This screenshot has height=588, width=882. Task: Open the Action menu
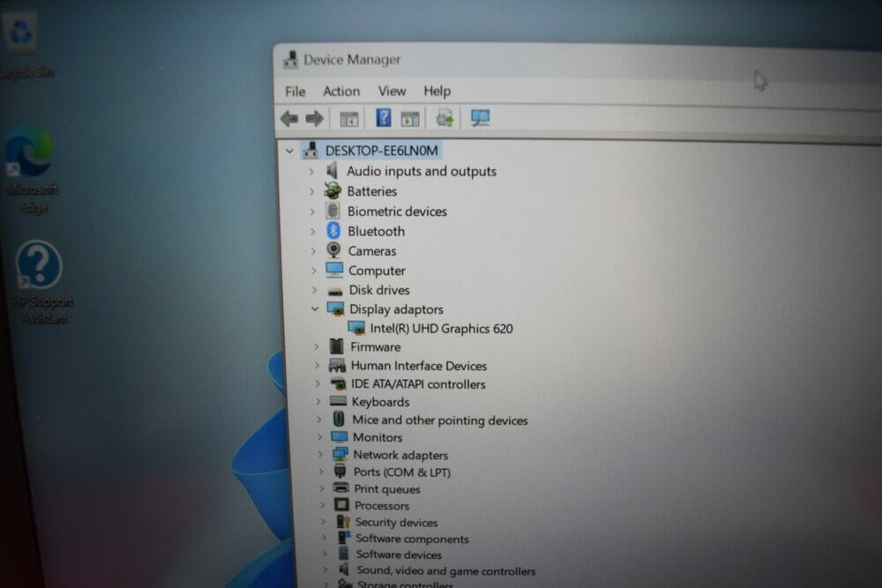(x=341, y=91)
